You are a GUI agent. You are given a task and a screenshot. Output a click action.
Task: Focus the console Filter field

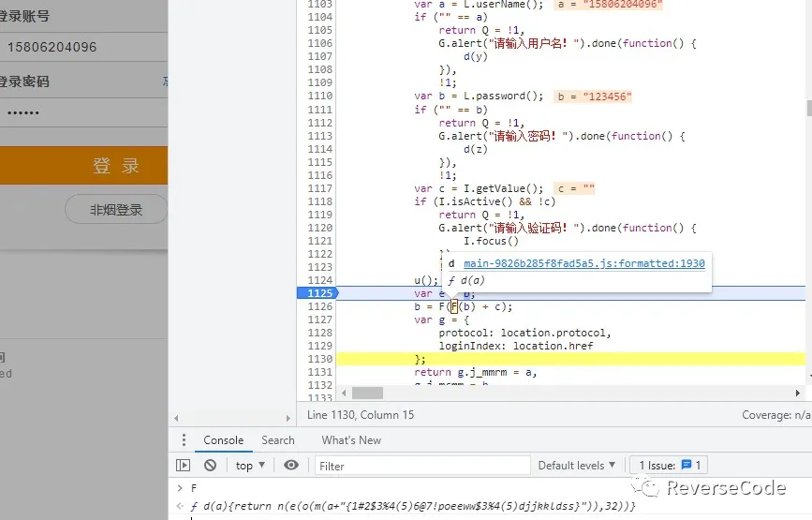[x=422, y=466]
